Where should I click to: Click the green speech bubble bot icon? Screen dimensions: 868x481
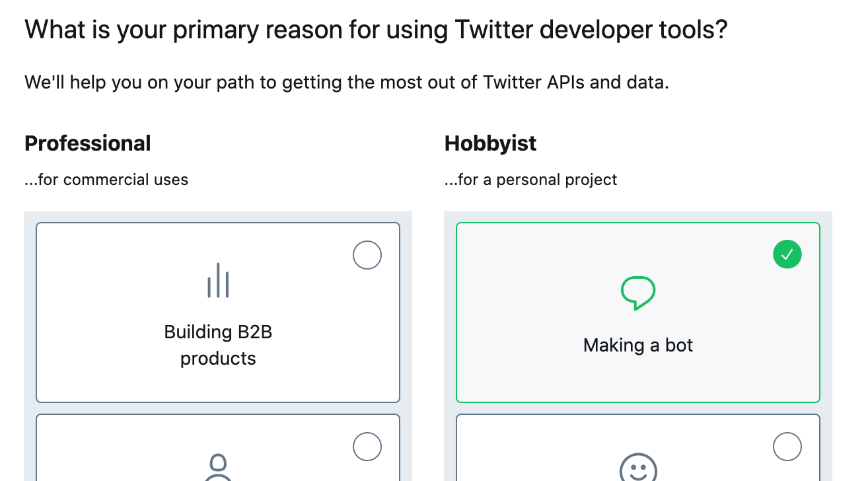[x=638, y=293]
